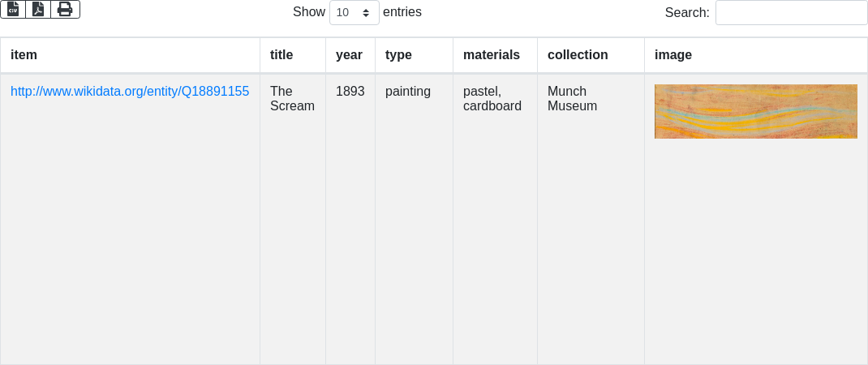Click The Scream painting thumbnail
The height and width of the screenshot is (365, 868).
click(755, 112)
